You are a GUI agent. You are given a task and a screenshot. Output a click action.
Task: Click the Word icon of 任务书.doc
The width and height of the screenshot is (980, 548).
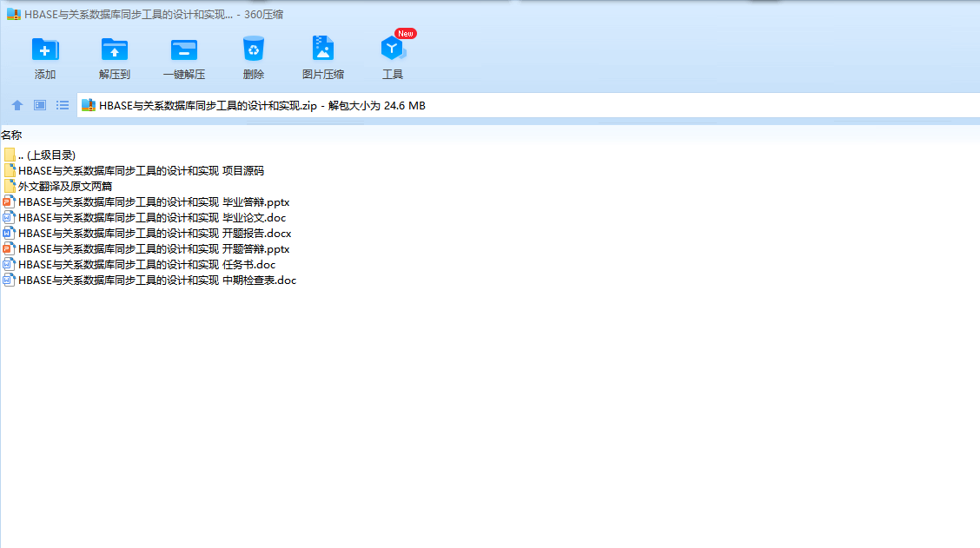point(9,264)
